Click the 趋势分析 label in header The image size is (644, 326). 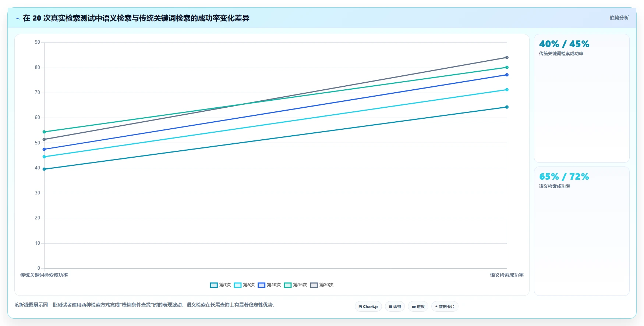[x=619, y=18]
